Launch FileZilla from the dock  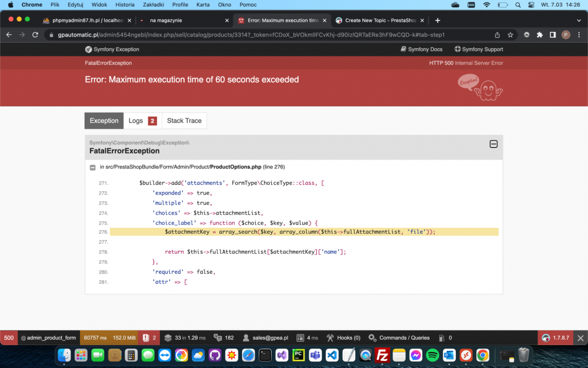382,355
